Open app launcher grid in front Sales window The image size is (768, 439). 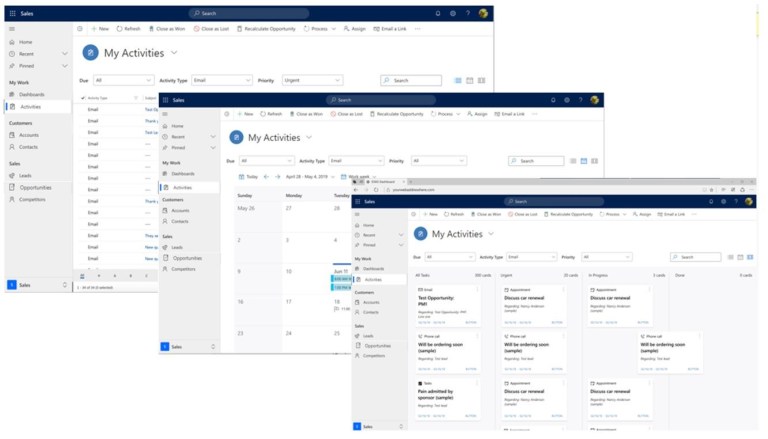[x=358, y=201]
